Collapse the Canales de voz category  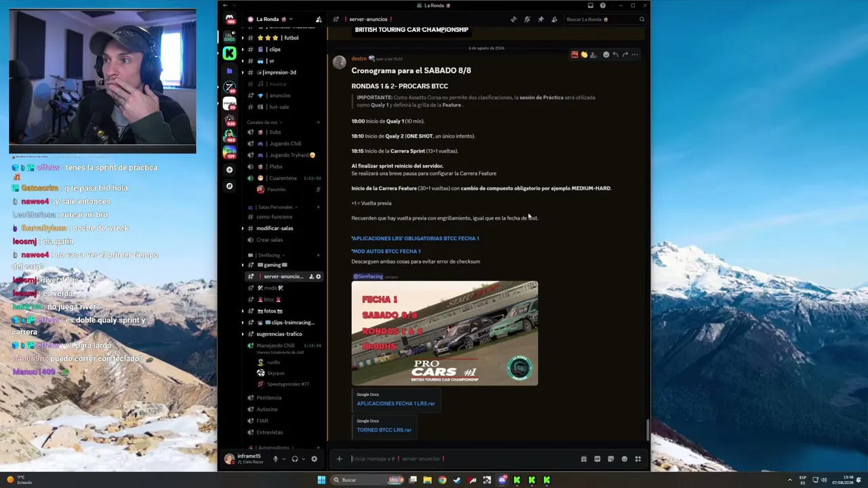[x=264, y=123]
